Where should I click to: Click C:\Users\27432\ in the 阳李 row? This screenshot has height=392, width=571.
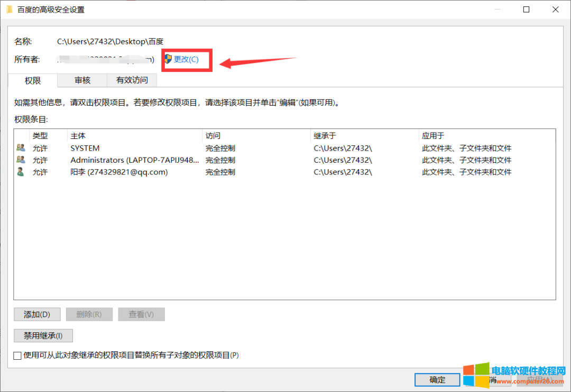pos(343,172)
